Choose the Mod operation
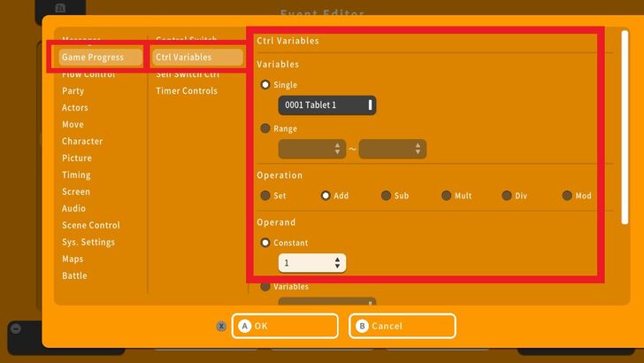 click(567, 196)
